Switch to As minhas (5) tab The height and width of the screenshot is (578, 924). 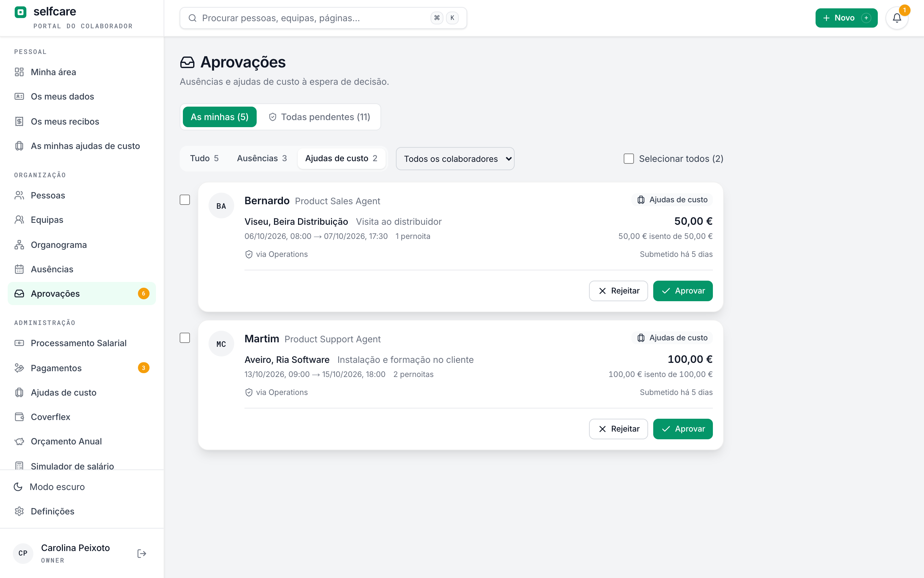point(219,117)
